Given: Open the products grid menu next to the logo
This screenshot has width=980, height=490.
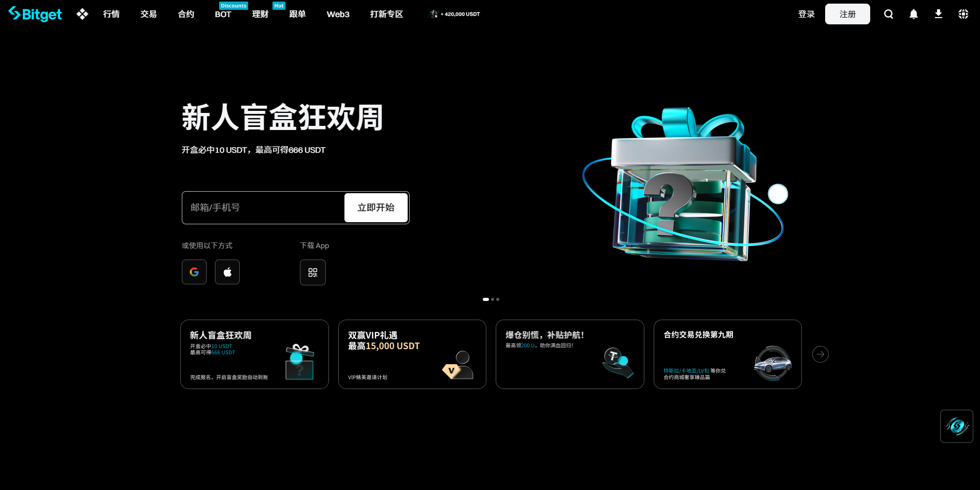Looking at the screenshot, I should coord(82,14).
